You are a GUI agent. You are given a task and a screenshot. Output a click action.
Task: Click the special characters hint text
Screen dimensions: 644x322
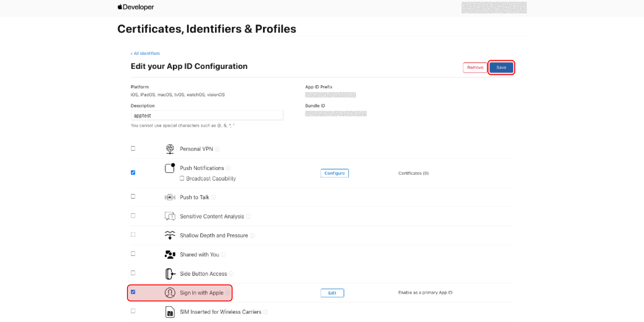pos(182,126)
